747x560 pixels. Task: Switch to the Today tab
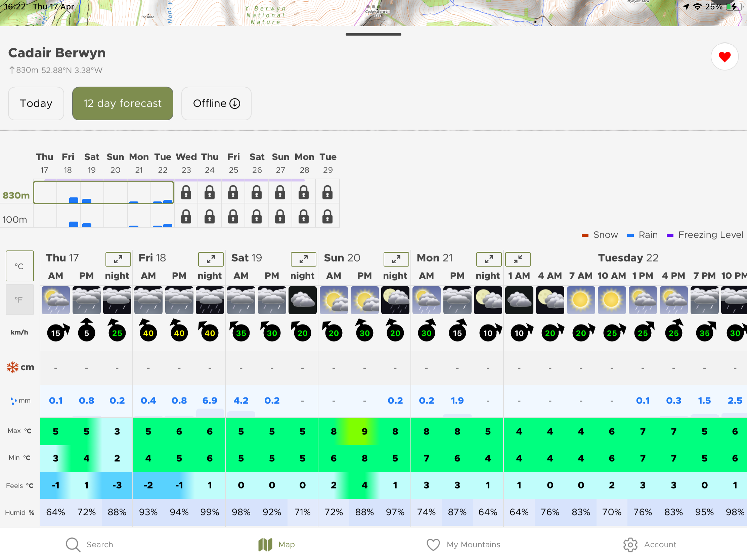click(x=36, y=103)
